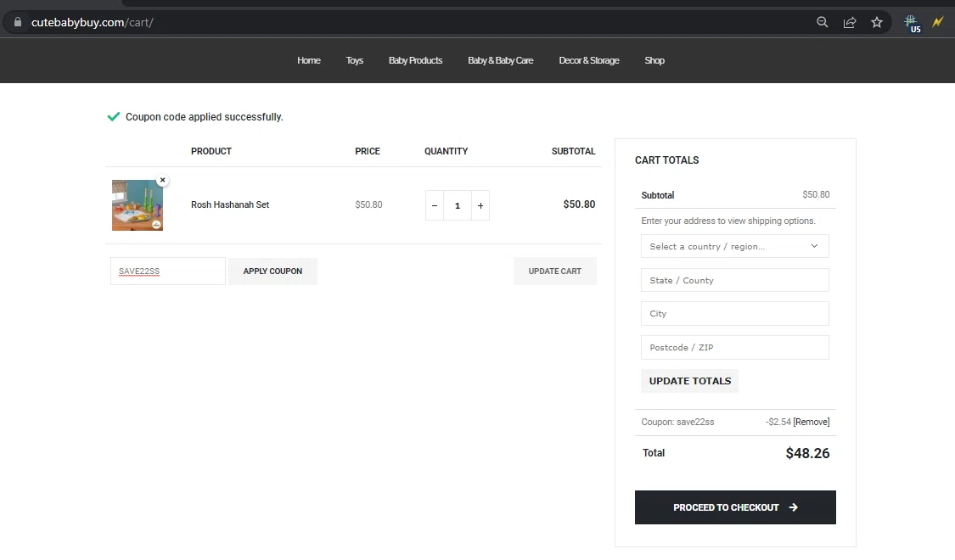Click the coupon code input field

pos(168,271)
